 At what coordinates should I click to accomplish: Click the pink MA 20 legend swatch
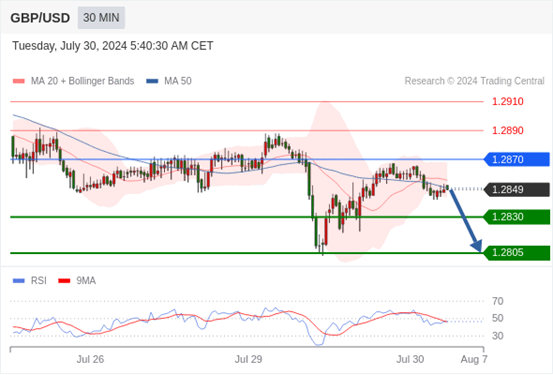(19, 81)
